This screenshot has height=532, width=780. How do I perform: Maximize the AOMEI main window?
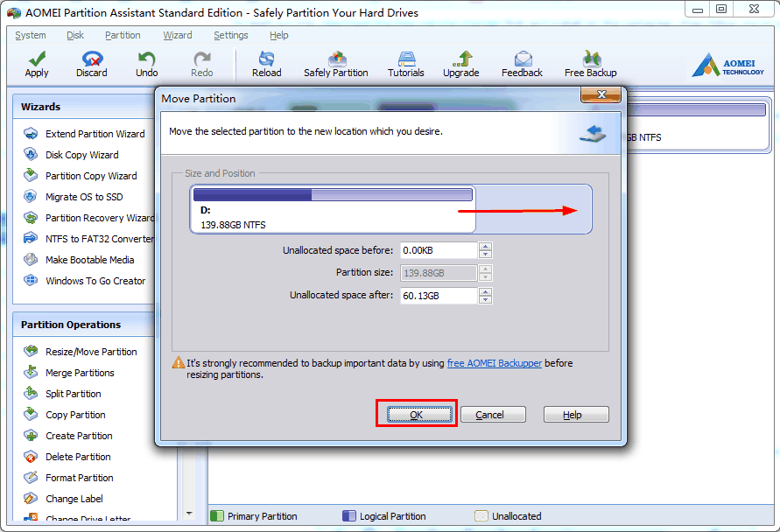pos(721,9)
